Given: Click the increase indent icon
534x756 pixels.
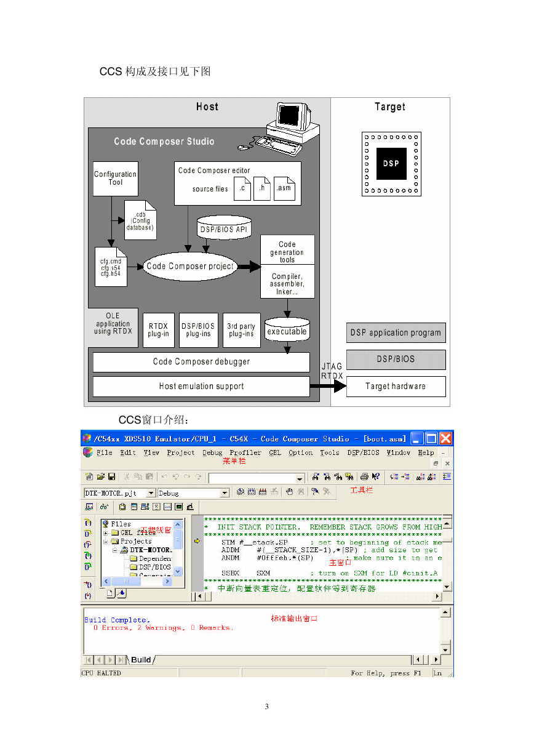Looking at the screenshot, I should [x=405, y=477].
